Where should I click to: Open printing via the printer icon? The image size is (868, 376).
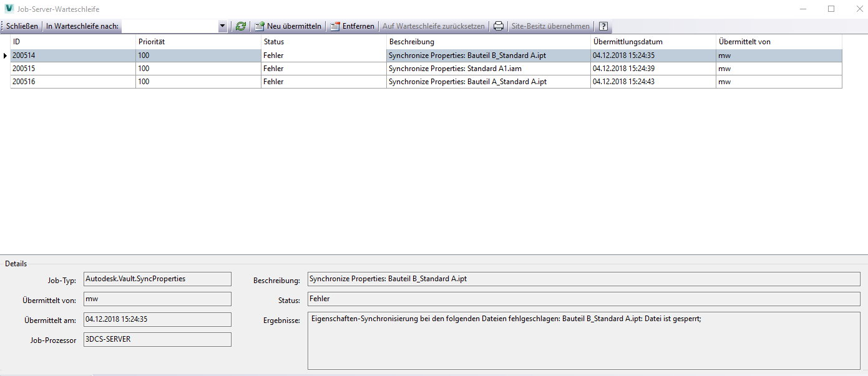click(499, 26)
